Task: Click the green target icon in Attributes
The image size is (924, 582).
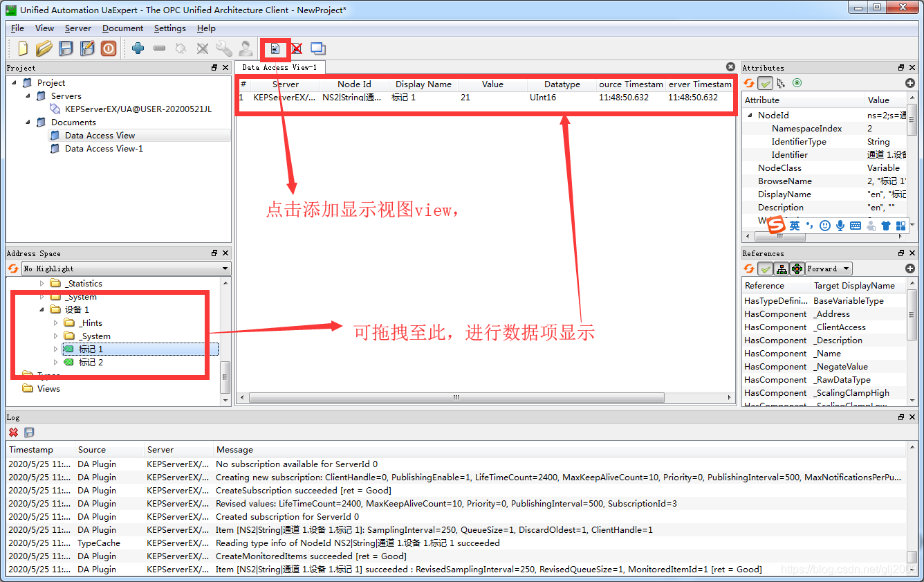Action: [x=797, y=83]
